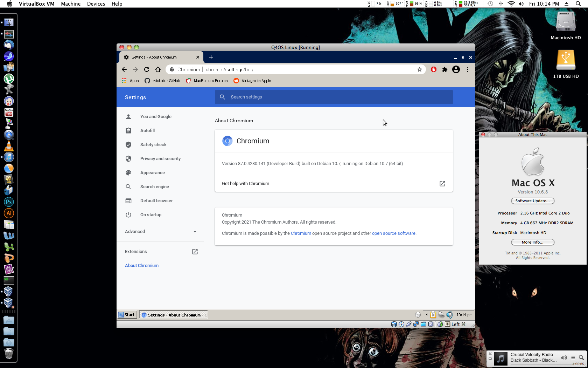Viewport: 588px width, 368px height.
Task: Click the Mac OS X version text
Action: pyautogui.click(x=533, y=192)
